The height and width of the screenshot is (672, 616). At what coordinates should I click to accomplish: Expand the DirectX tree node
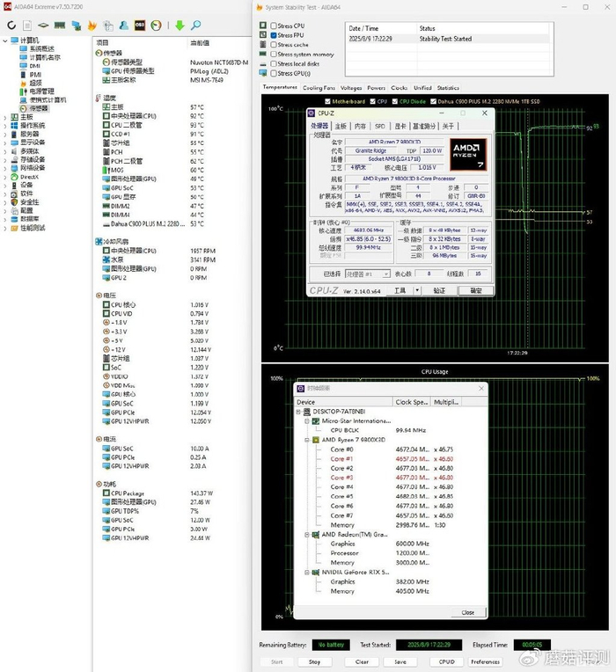tap(5, 177)
